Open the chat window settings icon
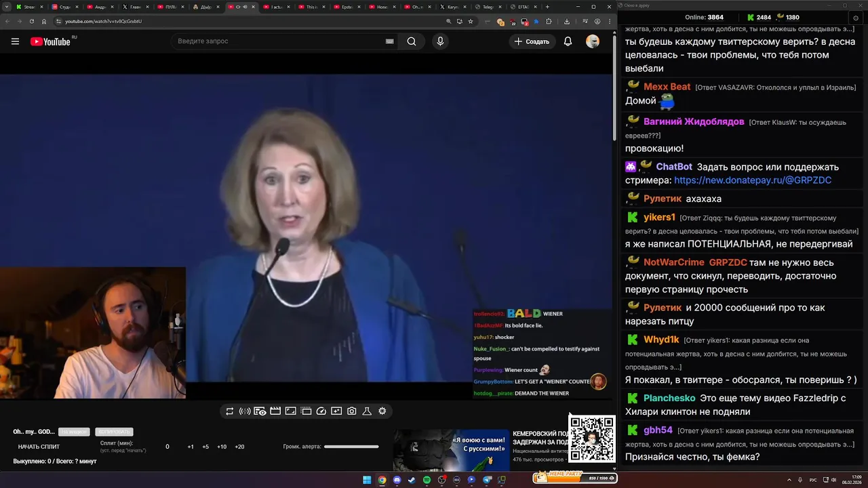The height and width of the screenshot is (488, 868). [x=856, y=18]
